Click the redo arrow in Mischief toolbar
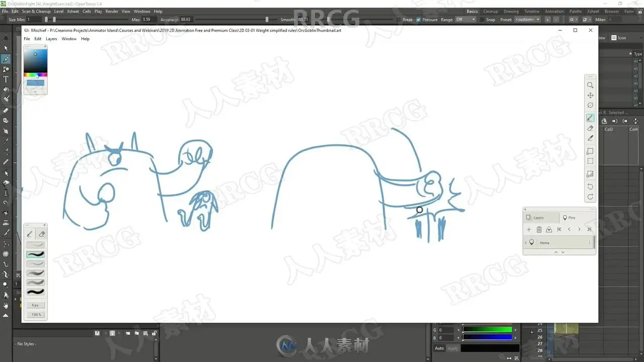The height and width of the screenshot is (362, 644). point(590,197)
